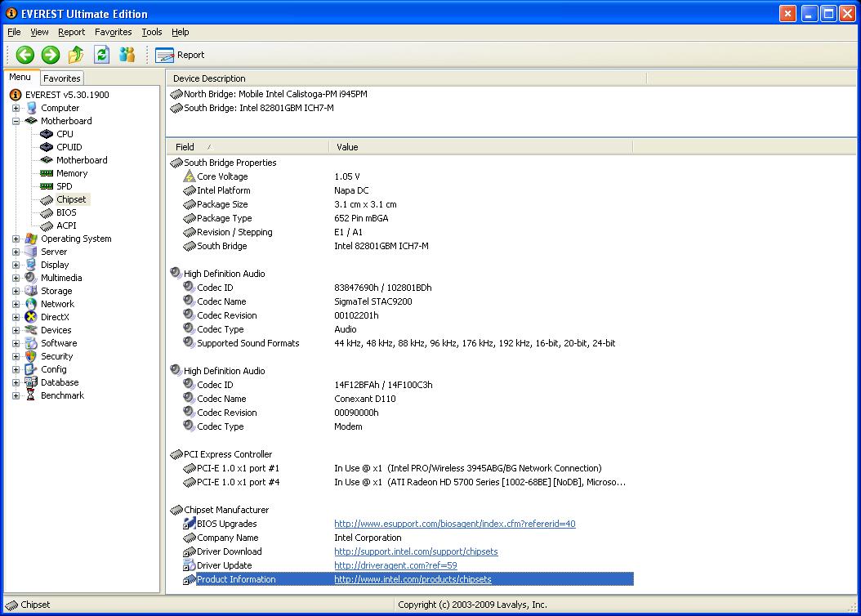Select the Chipset tree item

(x=71, y=199)
